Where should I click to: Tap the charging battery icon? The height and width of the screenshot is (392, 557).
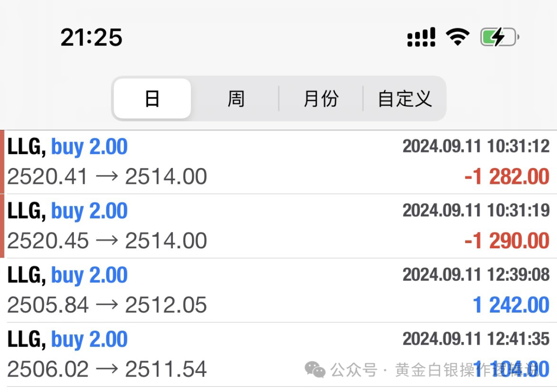tap(499, 37)
